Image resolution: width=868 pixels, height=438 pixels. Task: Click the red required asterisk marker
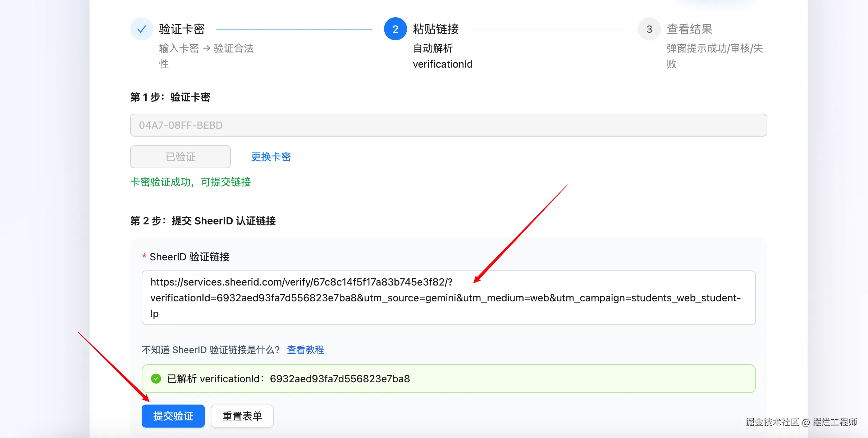coord(144,257)
